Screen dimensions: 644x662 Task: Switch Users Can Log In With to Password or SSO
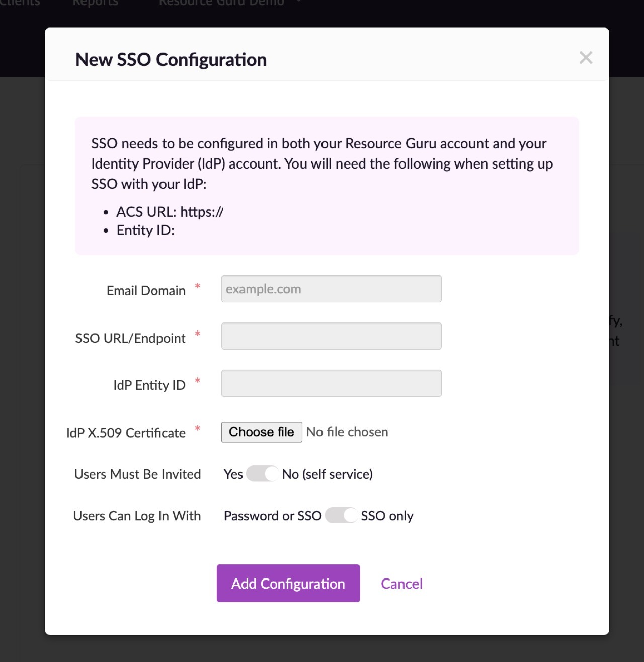click(x=272, y=516)
